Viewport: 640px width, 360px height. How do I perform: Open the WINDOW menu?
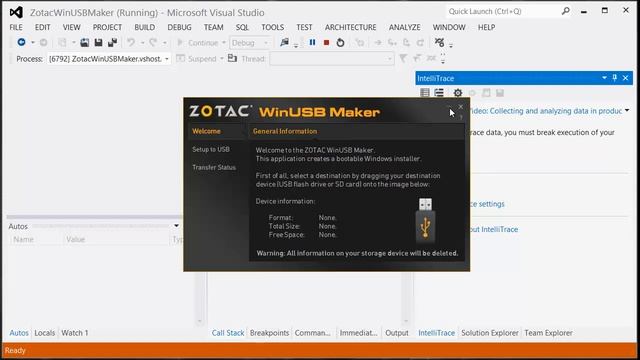(x=449, y=27)
